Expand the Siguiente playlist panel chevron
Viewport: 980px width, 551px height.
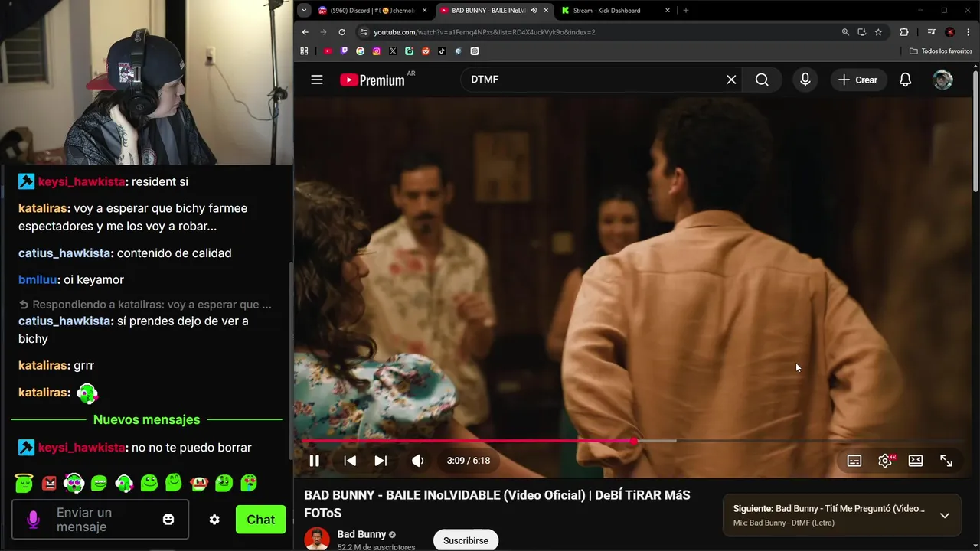(945, 515)
